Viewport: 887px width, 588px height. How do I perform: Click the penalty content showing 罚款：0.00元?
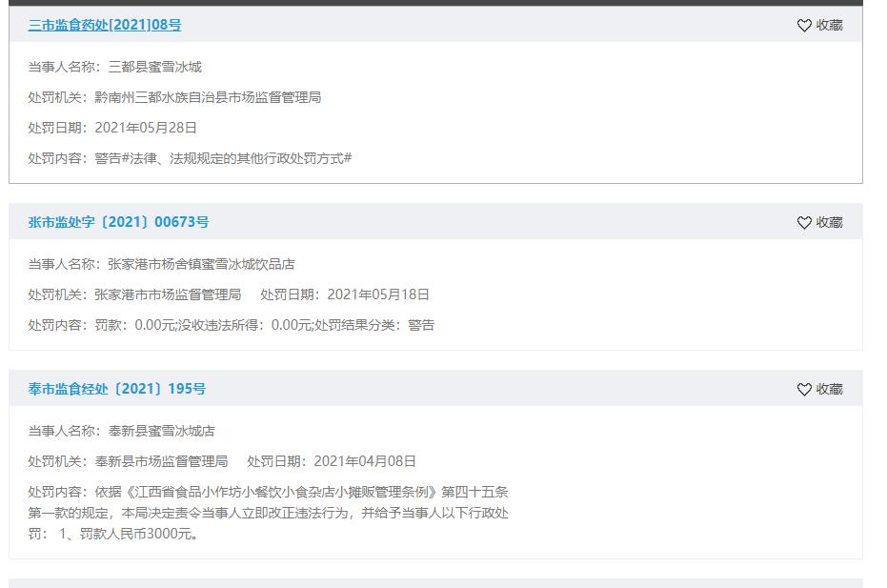click(264, 325)
